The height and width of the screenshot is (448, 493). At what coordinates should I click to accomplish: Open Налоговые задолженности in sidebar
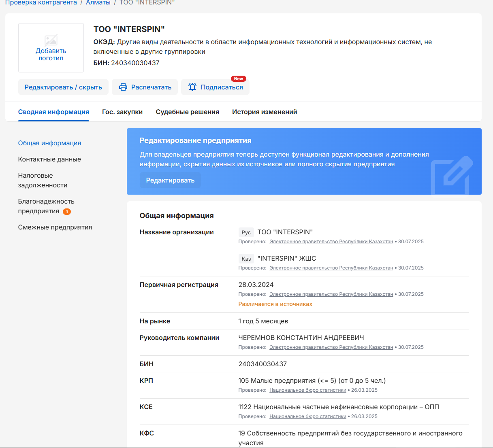click(x=43, y=180)
